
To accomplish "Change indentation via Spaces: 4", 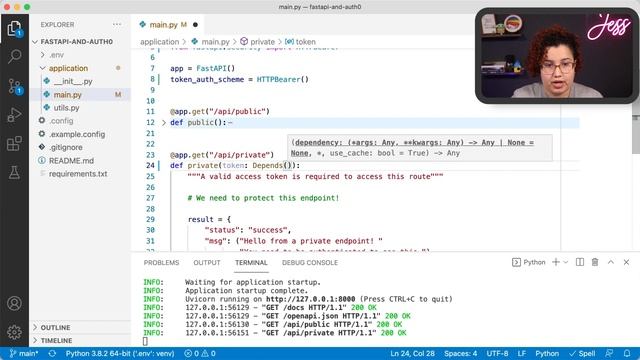I will tap(460, 353).
